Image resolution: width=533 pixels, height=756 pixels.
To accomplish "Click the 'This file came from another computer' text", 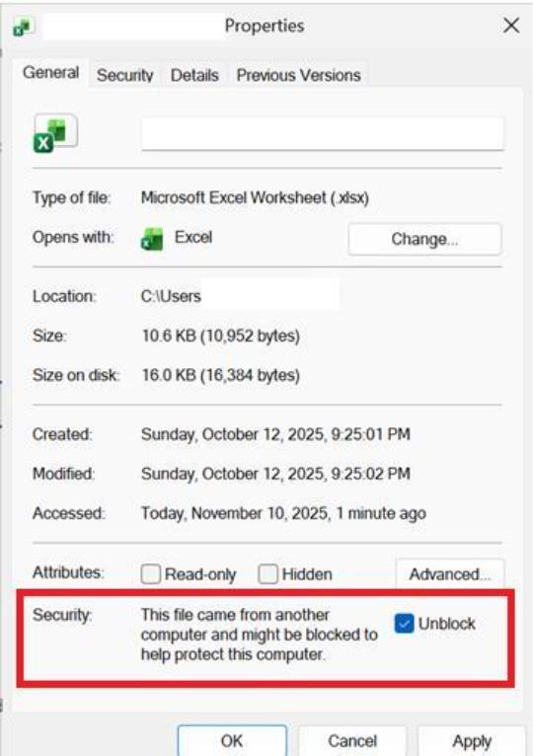I will click(x=259, y=635).
